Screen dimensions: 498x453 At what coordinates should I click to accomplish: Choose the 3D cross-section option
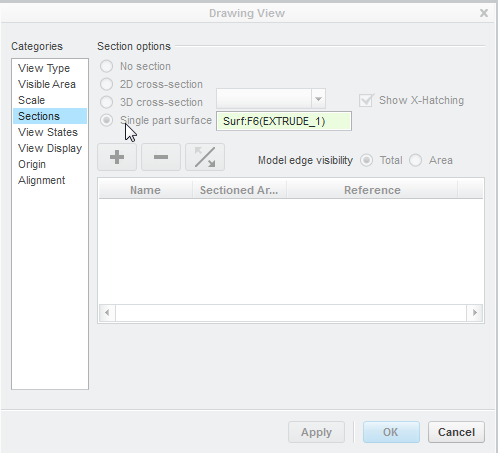click(x=106, y=102)
